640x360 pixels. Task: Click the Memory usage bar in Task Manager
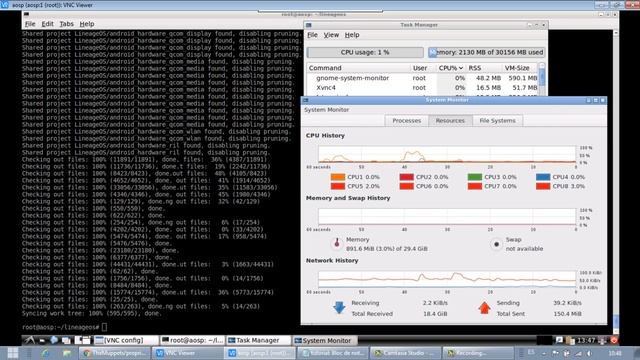[487, 52]
